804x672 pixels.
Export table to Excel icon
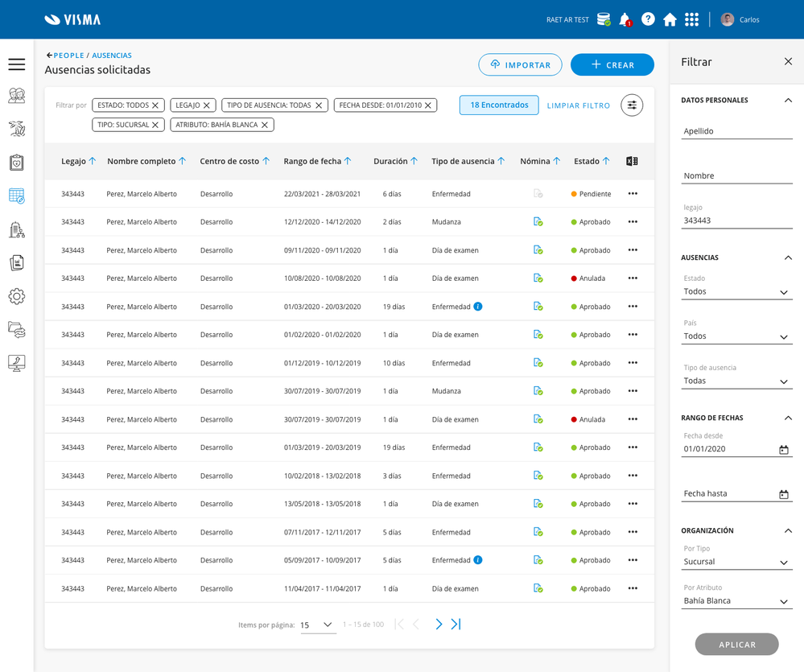click(x=632, y=161)
